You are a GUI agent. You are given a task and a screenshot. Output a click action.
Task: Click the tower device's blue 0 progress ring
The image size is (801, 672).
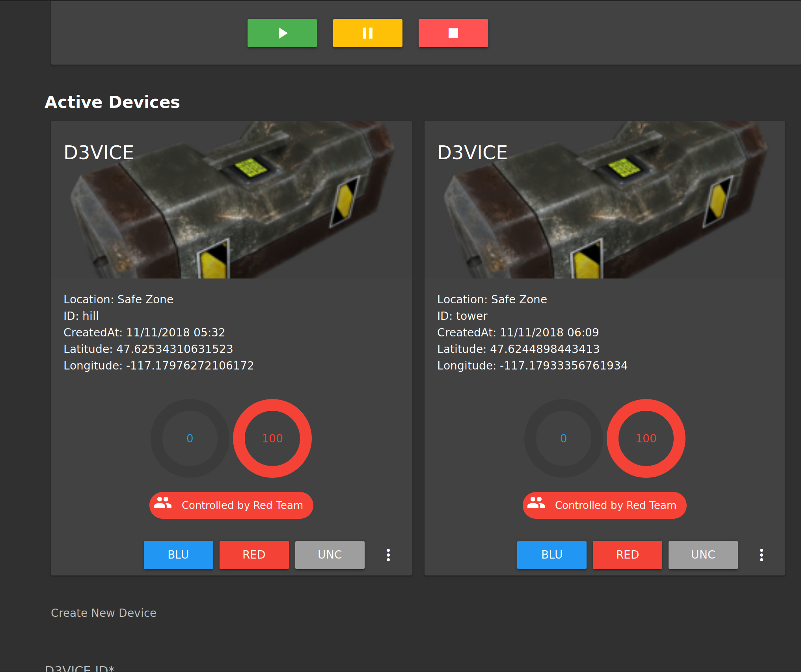563,438
